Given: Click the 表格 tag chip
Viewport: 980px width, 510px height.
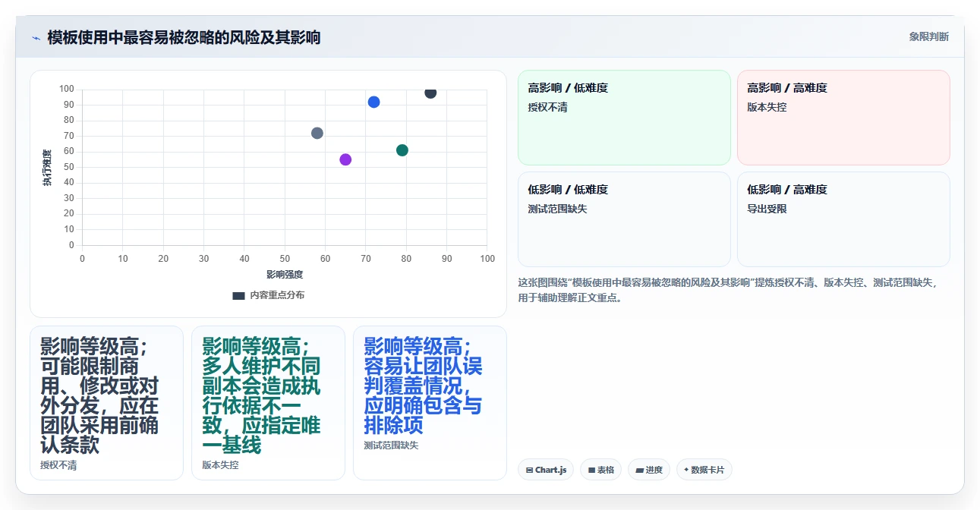Looking at the screenshot, I should click(600, 470).
